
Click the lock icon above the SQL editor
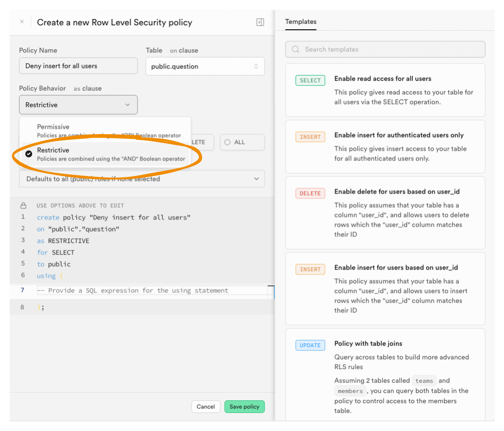pyautogui.click(x=23, y=205)
